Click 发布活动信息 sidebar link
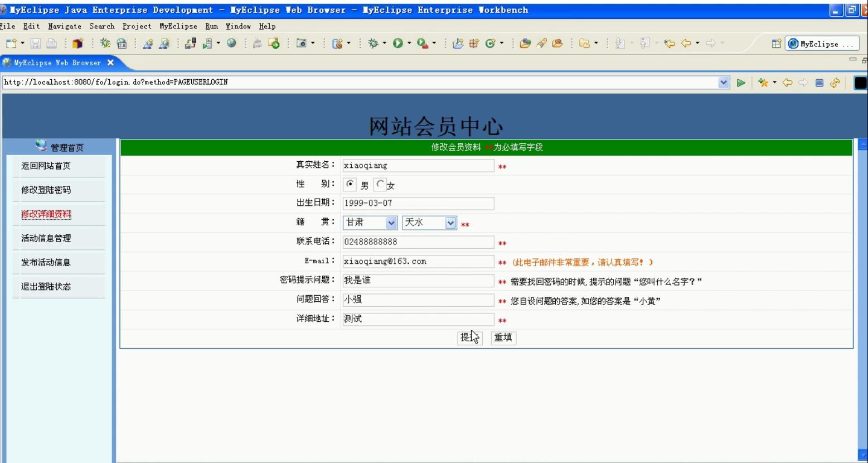Viewport: 868px width, 463px height. coord(46,262)
